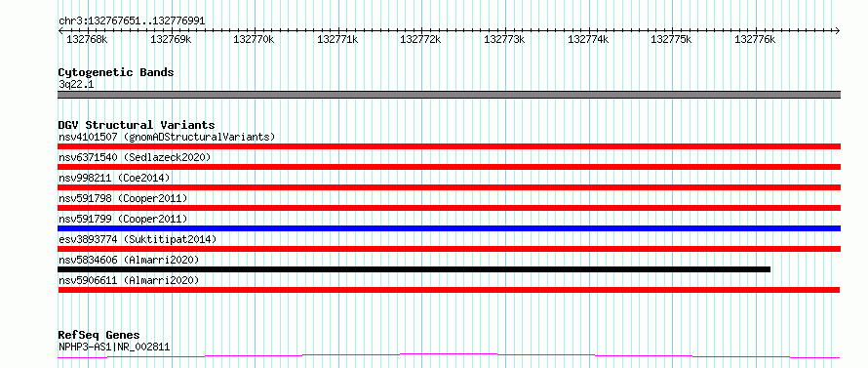Click the 132772k ruler tick label
868x368 pixels.
click(420, 39)
